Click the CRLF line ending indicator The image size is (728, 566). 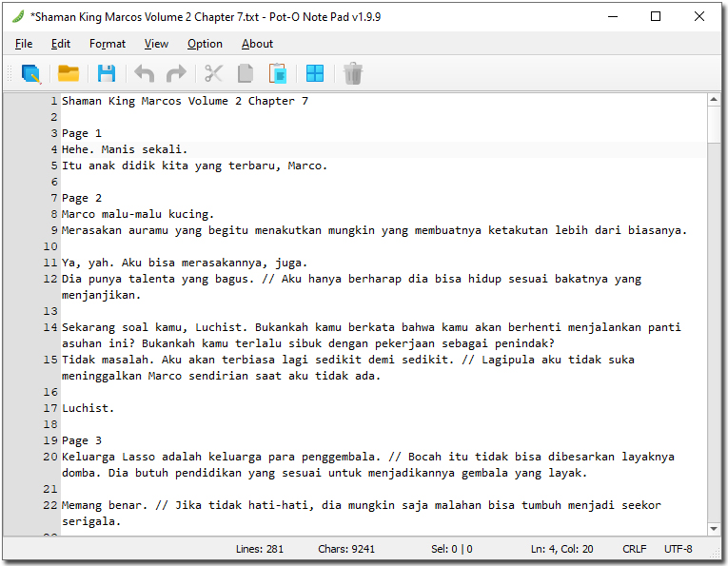pos(634,549)
